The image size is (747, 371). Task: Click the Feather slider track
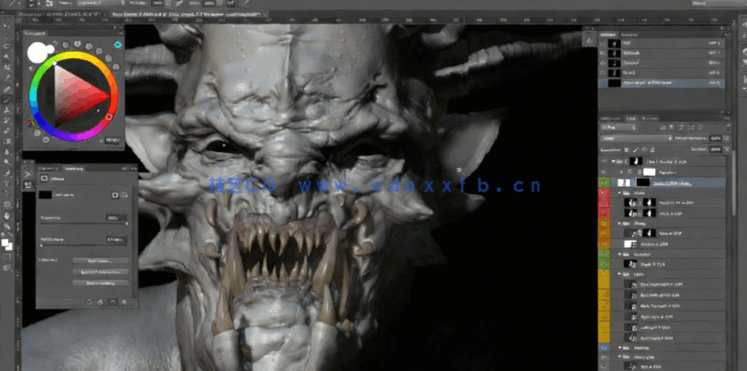tap(84, 245)
